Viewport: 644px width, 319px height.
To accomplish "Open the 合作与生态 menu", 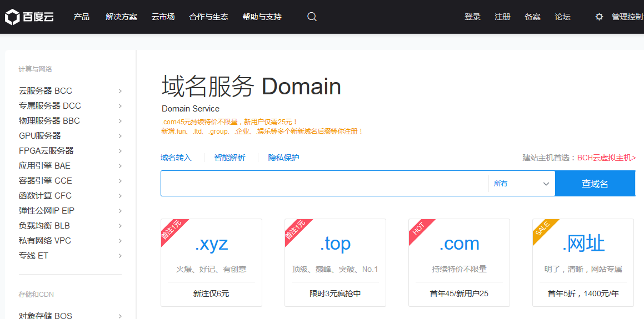I will pyautogui.click(x=208, y=17).
